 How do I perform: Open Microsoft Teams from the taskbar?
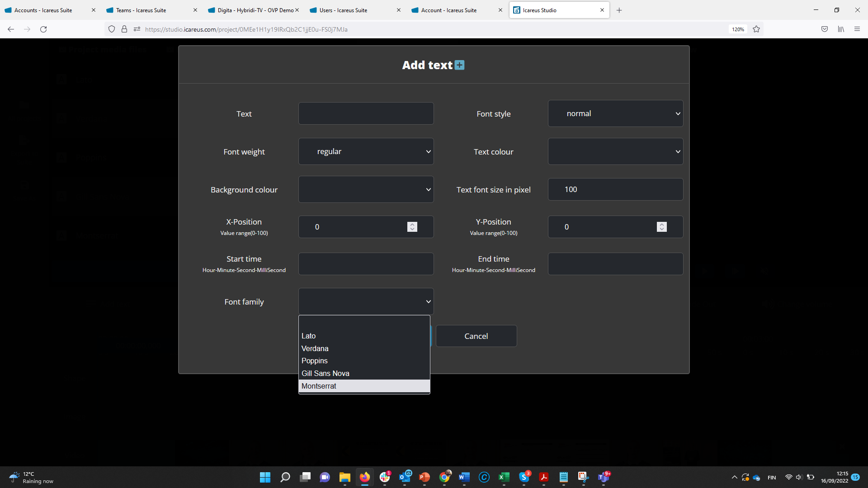603,477
